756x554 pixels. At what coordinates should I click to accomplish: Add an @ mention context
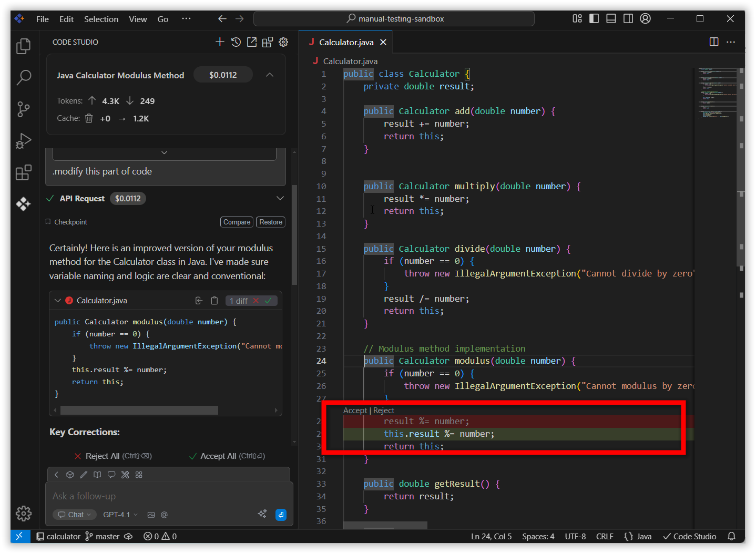click(x=164, y=515)
